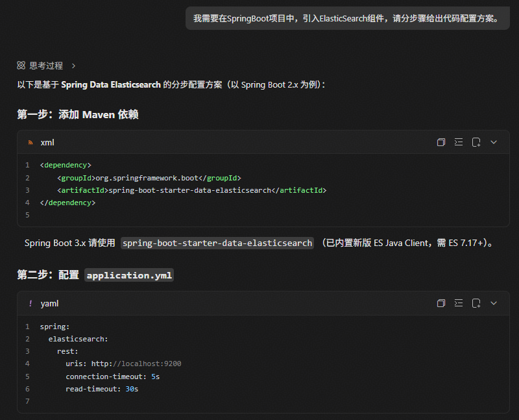The image size is (519, 420).
Task: Click the read-timeout: 30s line
Action: click(102, 389)
